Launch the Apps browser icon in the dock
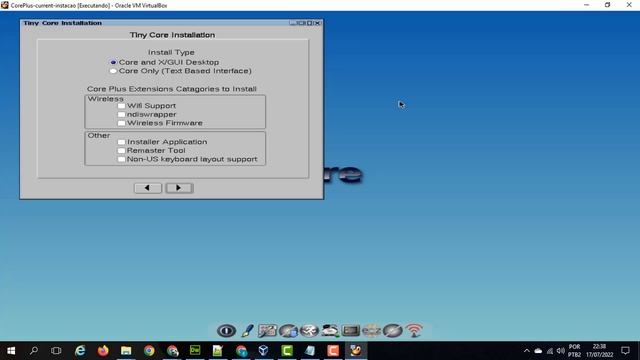Image resolution: width=640 pixels, height=360 pixels. [x=289, y=331]
